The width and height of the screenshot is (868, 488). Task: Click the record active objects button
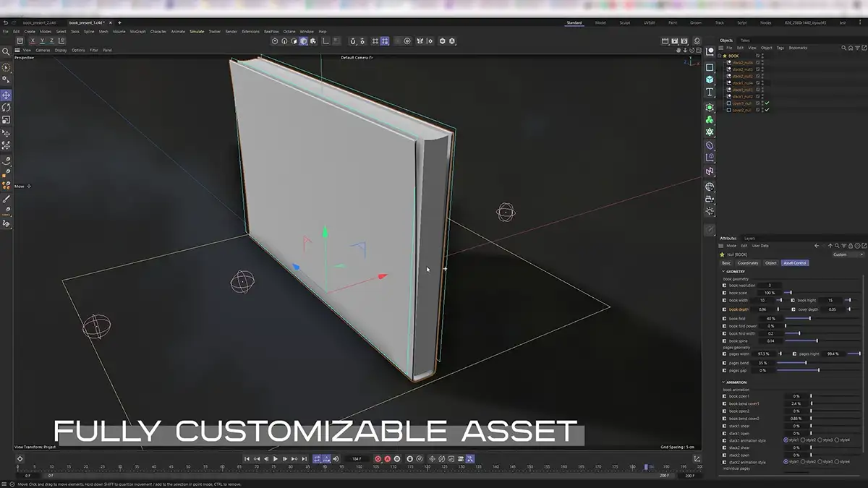378,459
